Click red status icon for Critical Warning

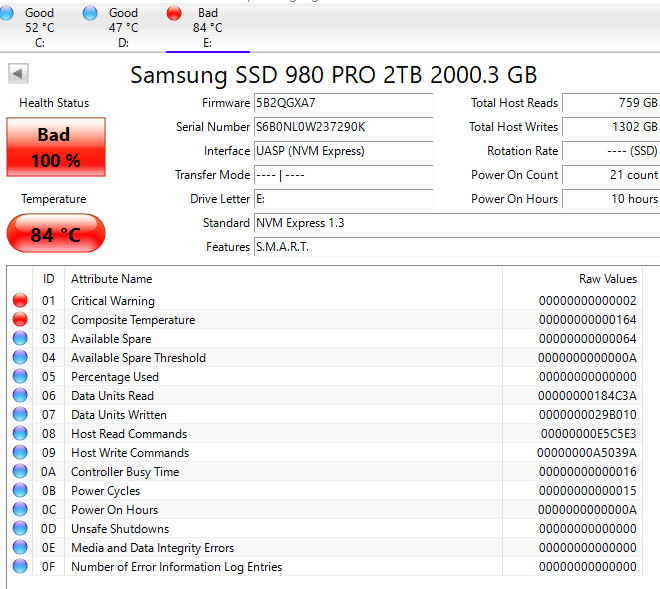[20, 300]
